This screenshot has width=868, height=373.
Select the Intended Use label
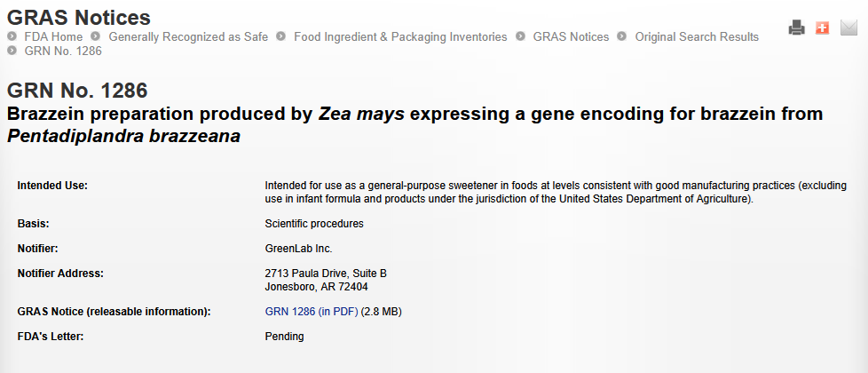click(53, 185)
